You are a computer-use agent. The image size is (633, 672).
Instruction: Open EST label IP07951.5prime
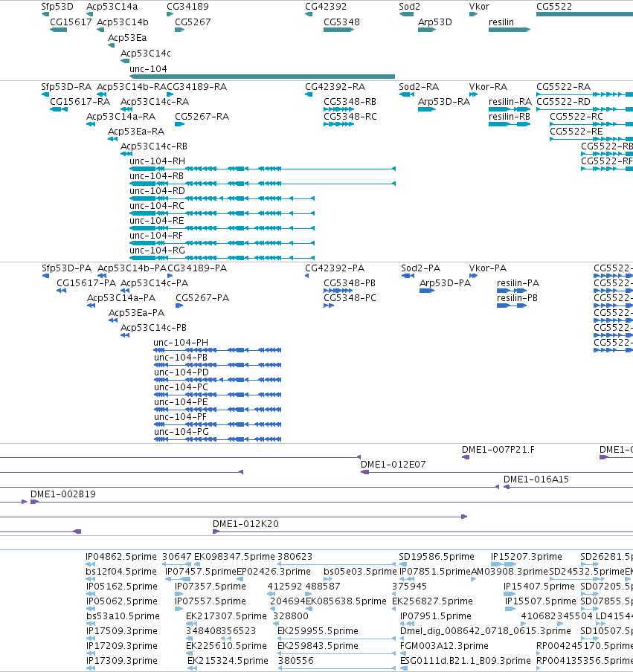click(436, 616)
